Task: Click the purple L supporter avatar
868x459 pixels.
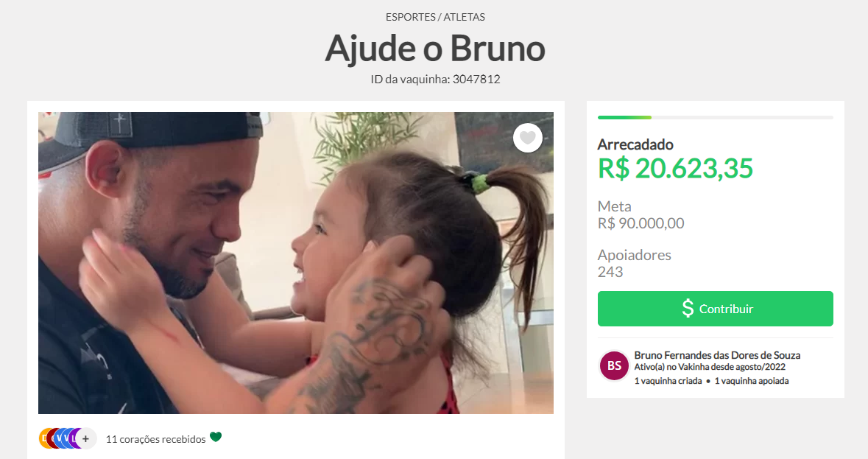Action: point(73,438)
